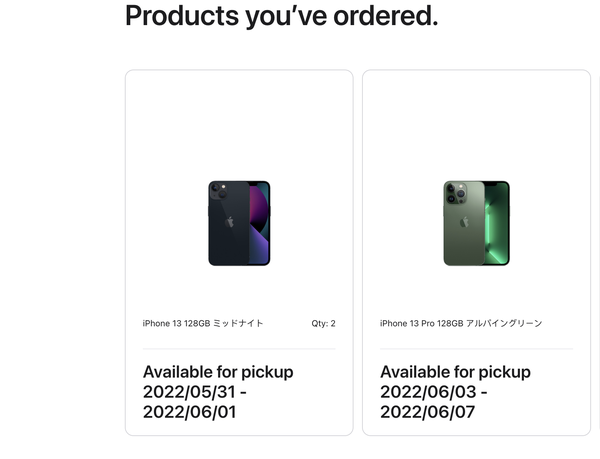600x459 pixels.
Task: Select the iPhone 13 Pro order card
Action: click(x=476, y=252)
